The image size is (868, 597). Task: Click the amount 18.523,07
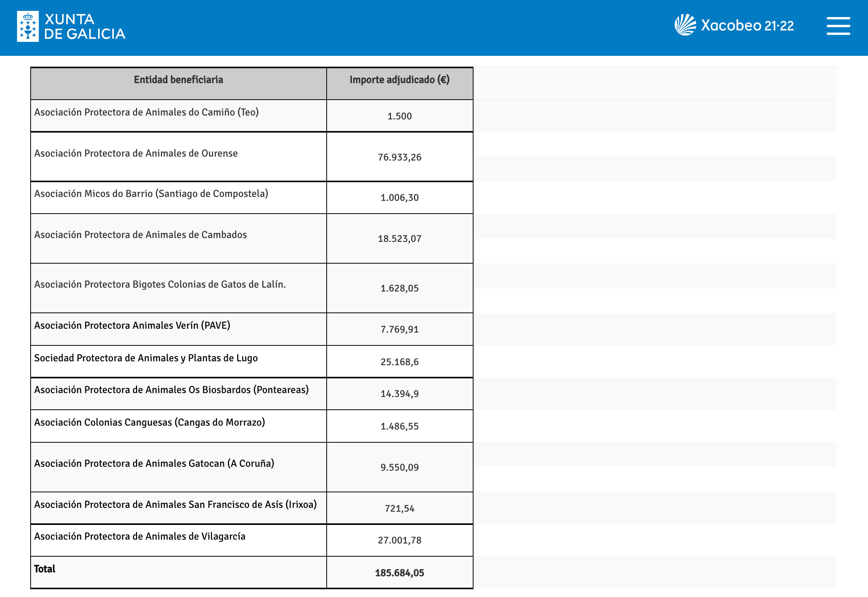coord(400,239)
